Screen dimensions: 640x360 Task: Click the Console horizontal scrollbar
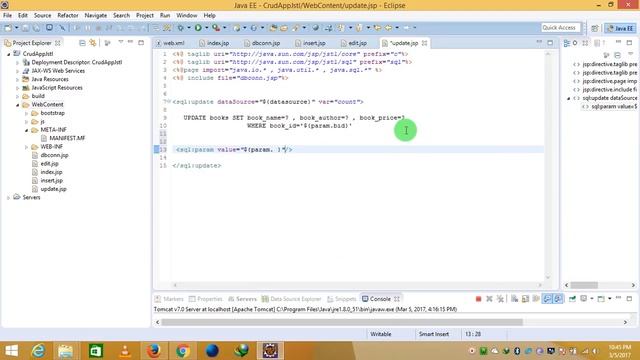[342, 322]
